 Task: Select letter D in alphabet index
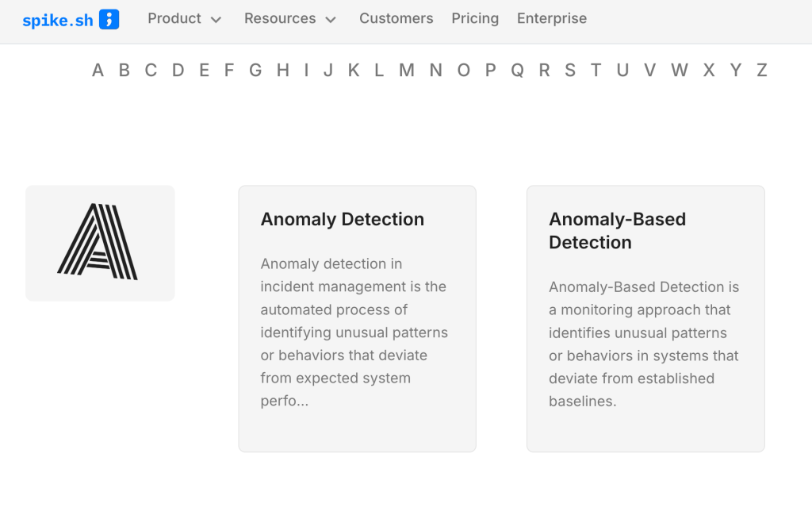click(x=178, y=70)
